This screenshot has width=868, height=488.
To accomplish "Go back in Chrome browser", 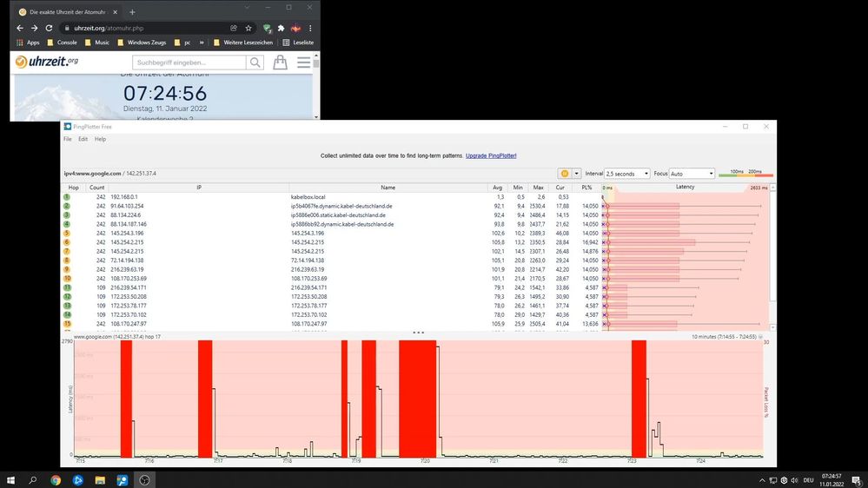I will pos(20,28).
